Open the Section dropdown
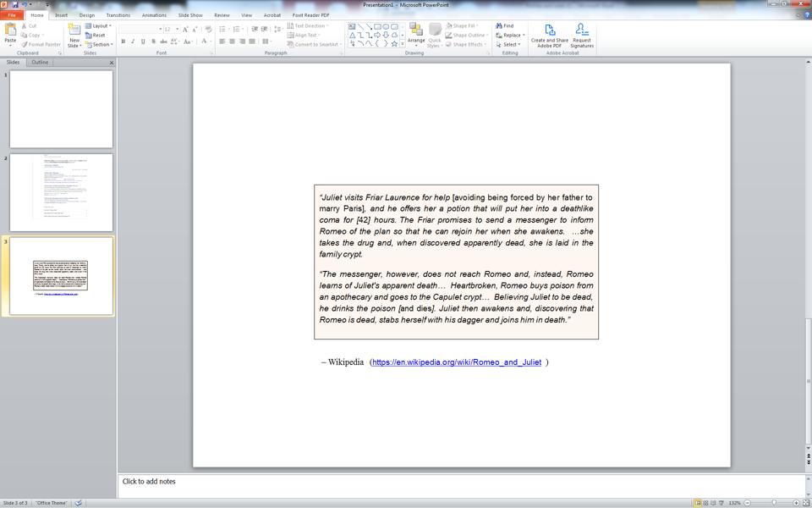812x508 pixels. coord(99,45)
